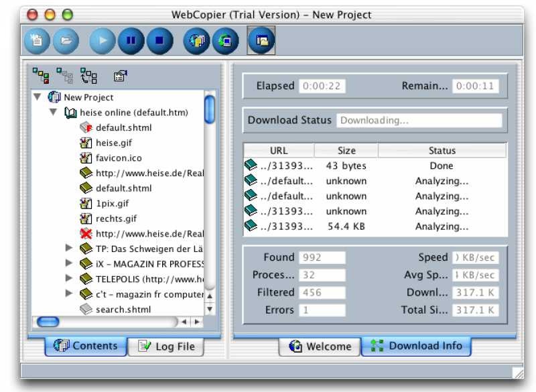
Task: Expand the iX - MAGAZIN node
Action: pyautogui.click(x=69, y=263)
